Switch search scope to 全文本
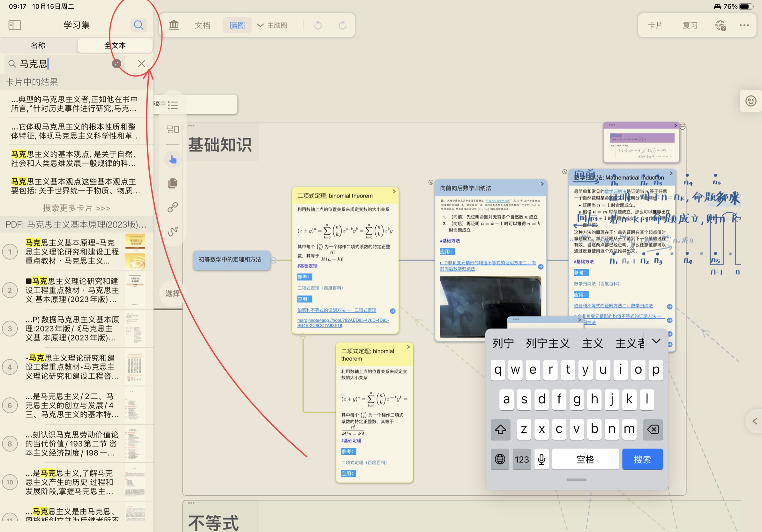The image size is (762, 532). click(115, 45)
